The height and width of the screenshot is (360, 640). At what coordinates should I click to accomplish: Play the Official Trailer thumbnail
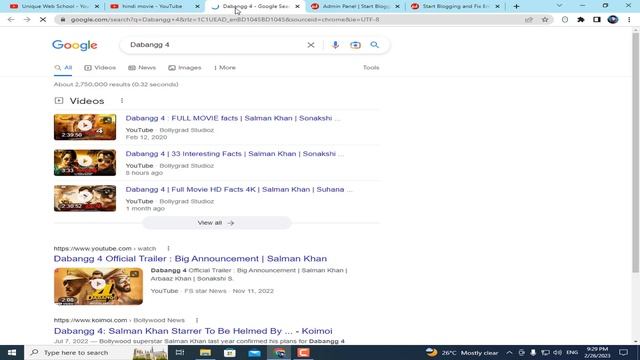pyautogui.click(x=98, y=286)
